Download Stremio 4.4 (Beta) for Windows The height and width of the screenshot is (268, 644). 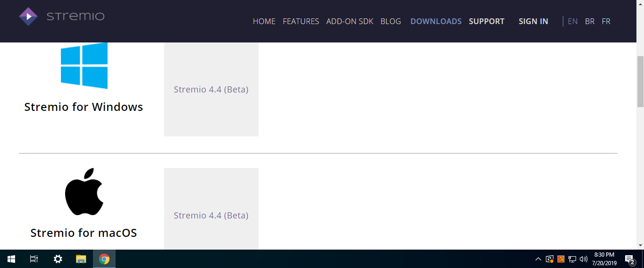pos(211,89)
